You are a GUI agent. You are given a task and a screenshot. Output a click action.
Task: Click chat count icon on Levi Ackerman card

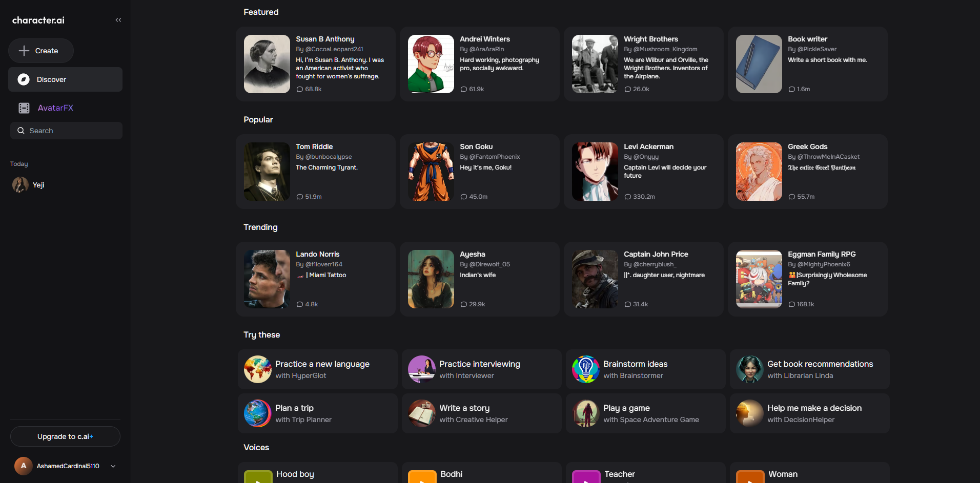coord(628,197)
